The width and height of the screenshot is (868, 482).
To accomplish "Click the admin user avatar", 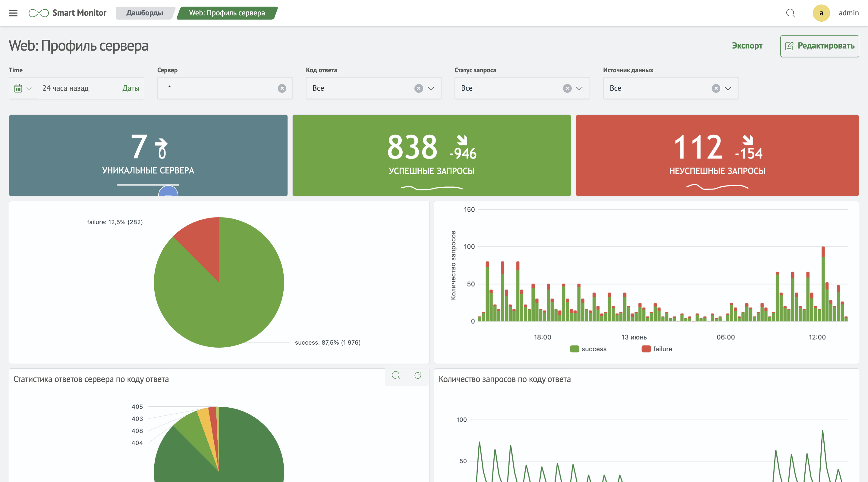I will [821, 13].
